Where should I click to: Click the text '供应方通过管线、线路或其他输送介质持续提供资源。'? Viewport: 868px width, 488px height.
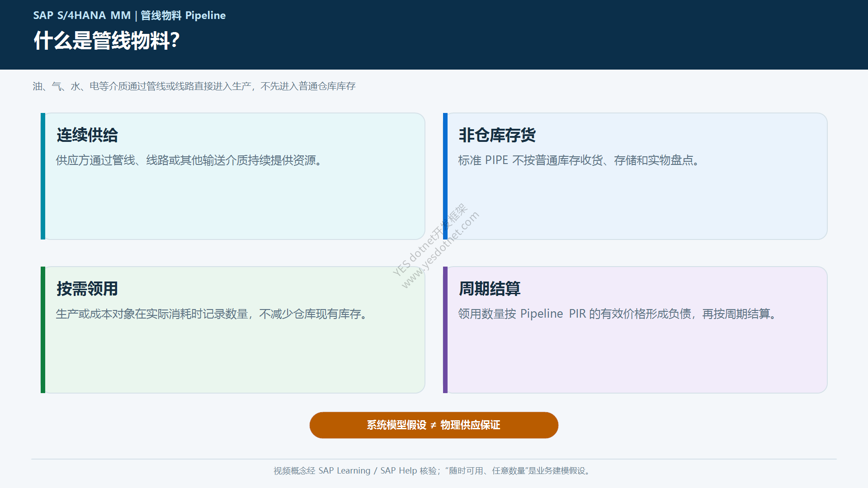point(189,160)
